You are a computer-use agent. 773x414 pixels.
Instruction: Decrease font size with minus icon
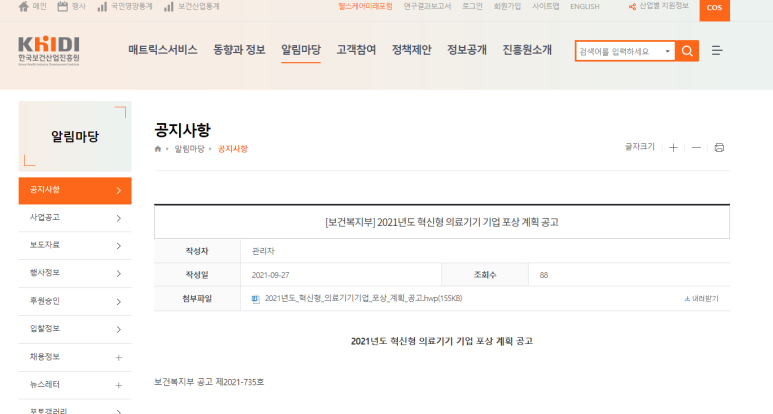click(x=696, y=147)
